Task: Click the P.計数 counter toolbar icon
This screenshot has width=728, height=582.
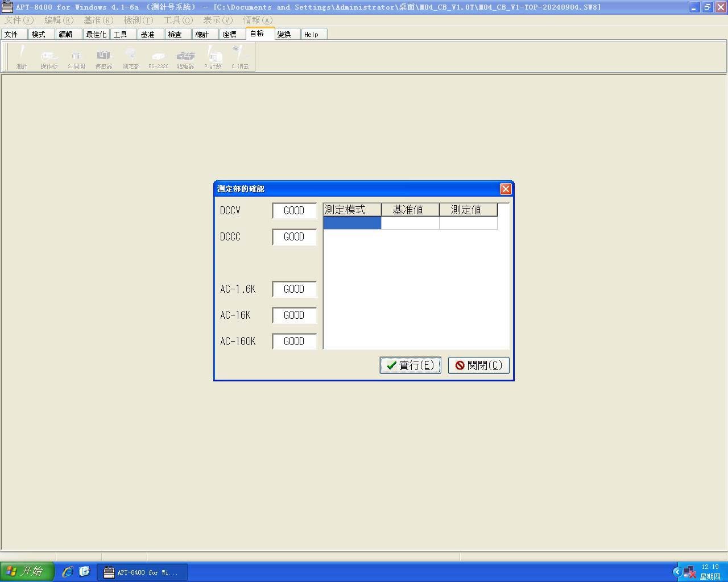Action: (213, 57)
